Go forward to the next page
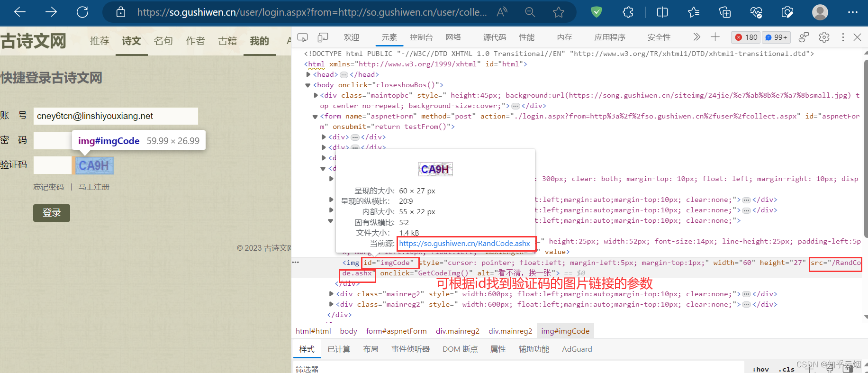This screenshot has height=373, width=868. pyautogui.click(x=51, y=12)
